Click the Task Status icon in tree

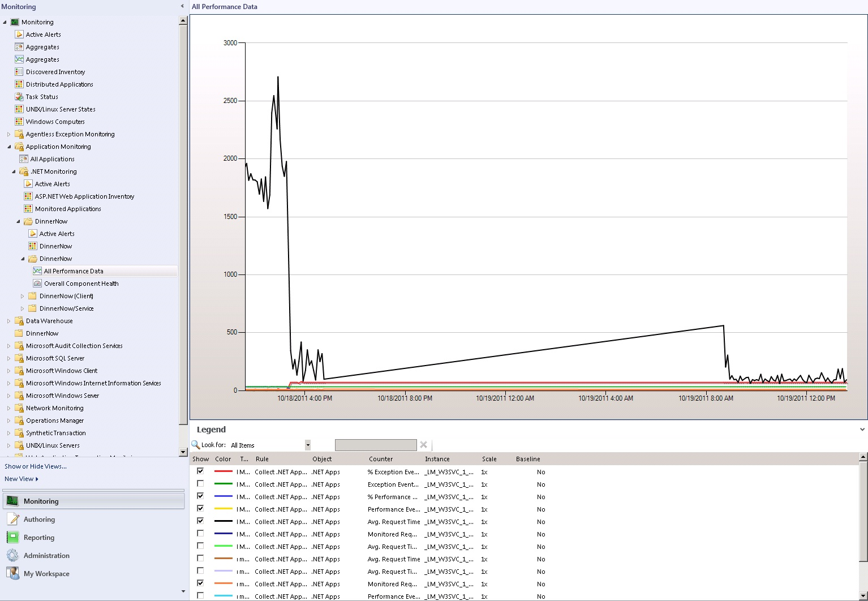[19, 97]
